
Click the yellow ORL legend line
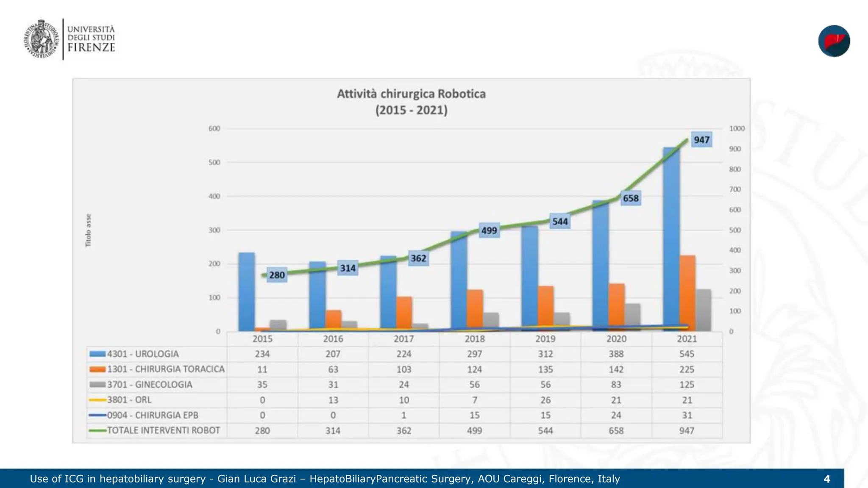coord(97,400)
